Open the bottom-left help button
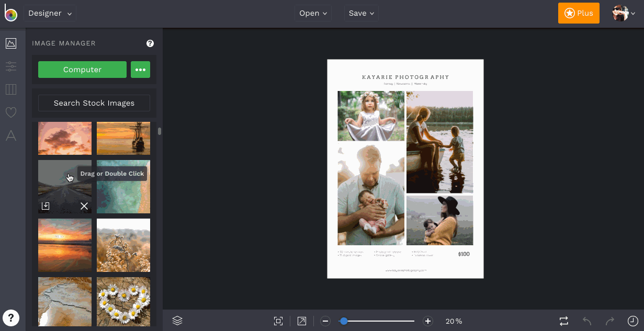 pyautogui.click(x=11, y=317)
